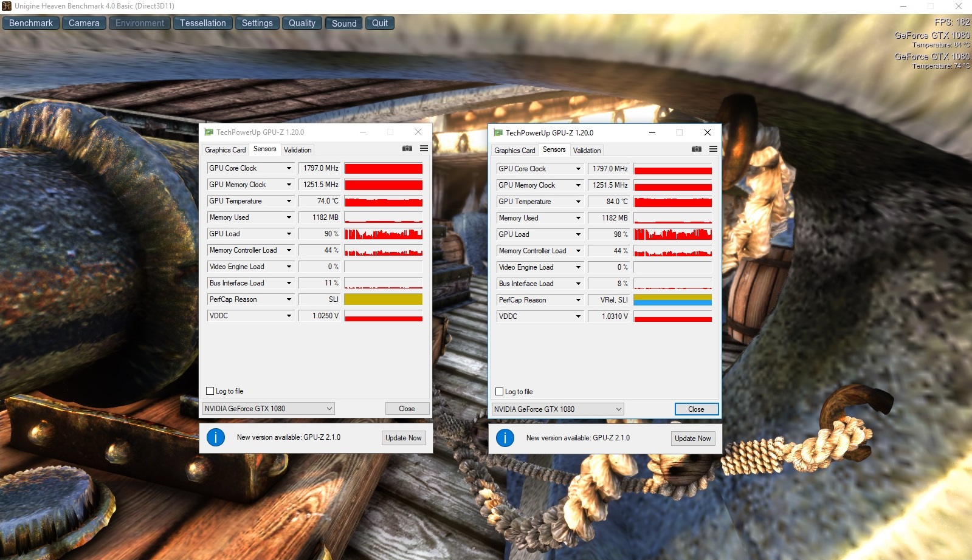The width and height of the screenshot is (972, 560).
Task: Expand GPU Memory Clock dropdown in right GPU-Z window
Action: [578, 185]
